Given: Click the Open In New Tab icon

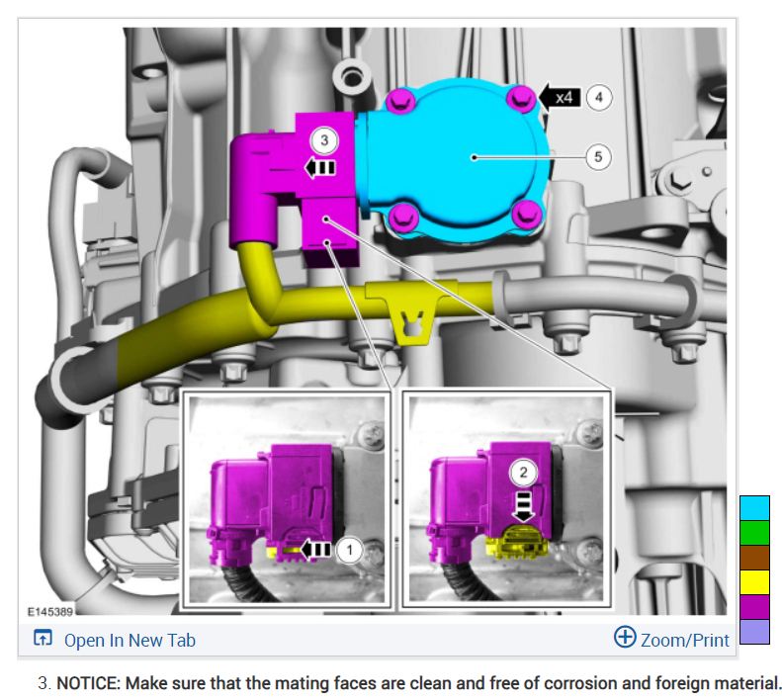Looking at the screenshot, I should (x=43, y=638).
